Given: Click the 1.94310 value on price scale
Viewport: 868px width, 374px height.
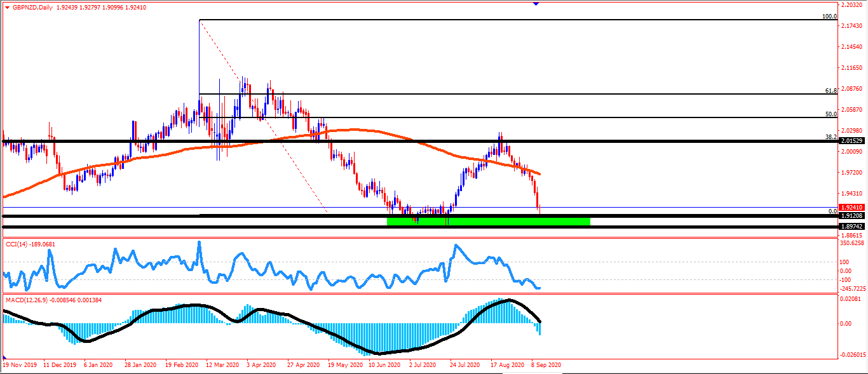Looking at the screenshot, I should 850,193.
